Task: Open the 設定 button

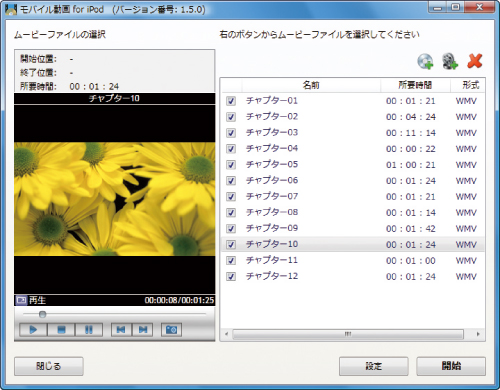Action: pyautogui.click(x=374, y=366)
